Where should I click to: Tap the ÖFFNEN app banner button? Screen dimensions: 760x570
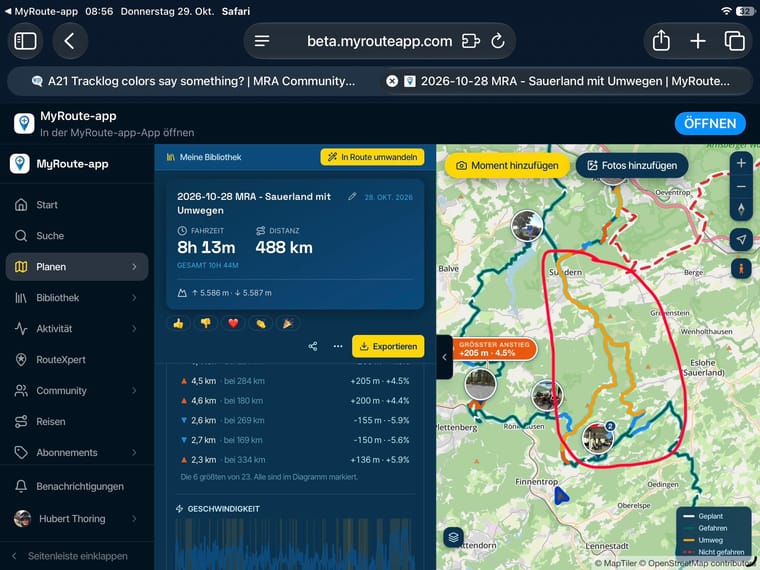click(x=710, y=124)
